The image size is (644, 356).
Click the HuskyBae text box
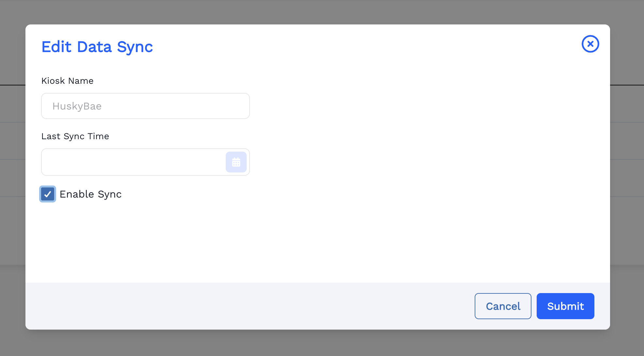tap(145, 106)
